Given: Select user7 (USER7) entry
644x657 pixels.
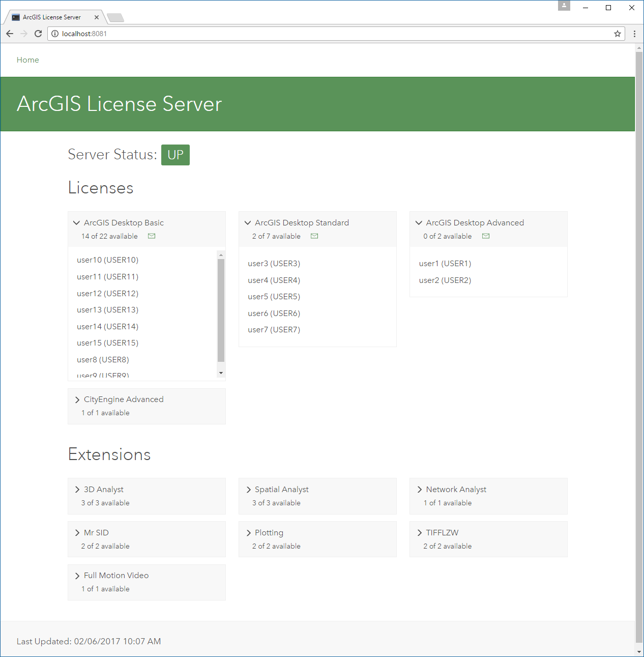Looking at the screenshot, I should click(x=274, y=330).
